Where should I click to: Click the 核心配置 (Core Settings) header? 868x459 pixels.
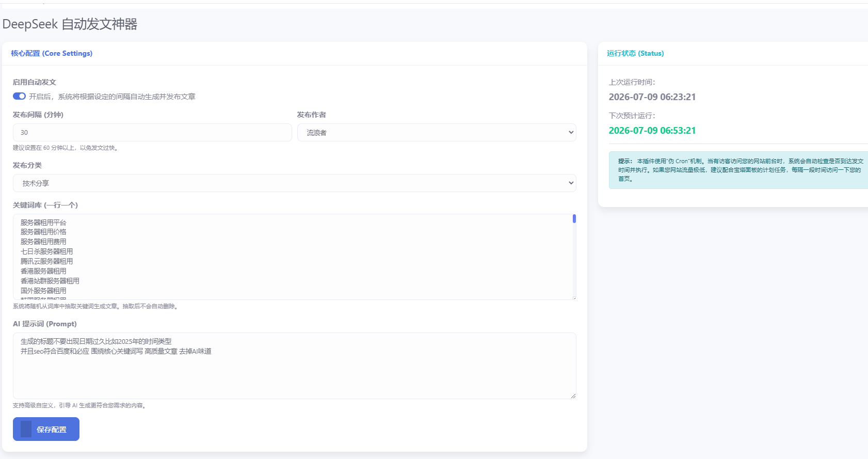pos(52,53)
